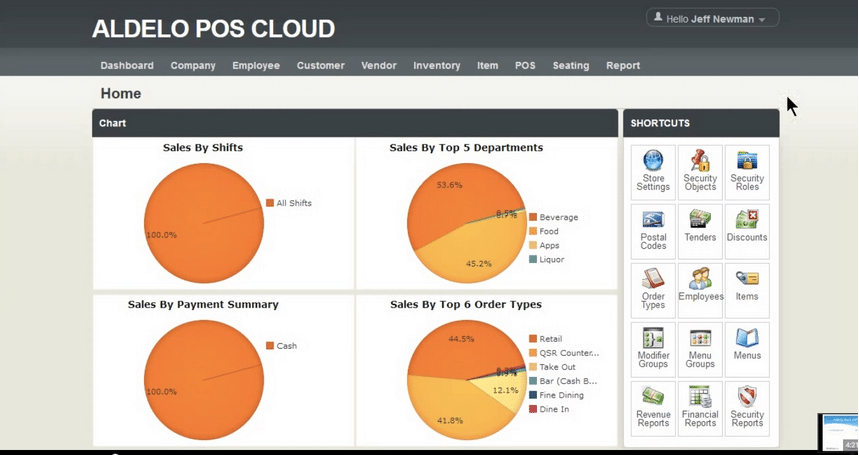The image size is (859, 455).
Task: Open the Vendor menu
Action: point(379,65)
